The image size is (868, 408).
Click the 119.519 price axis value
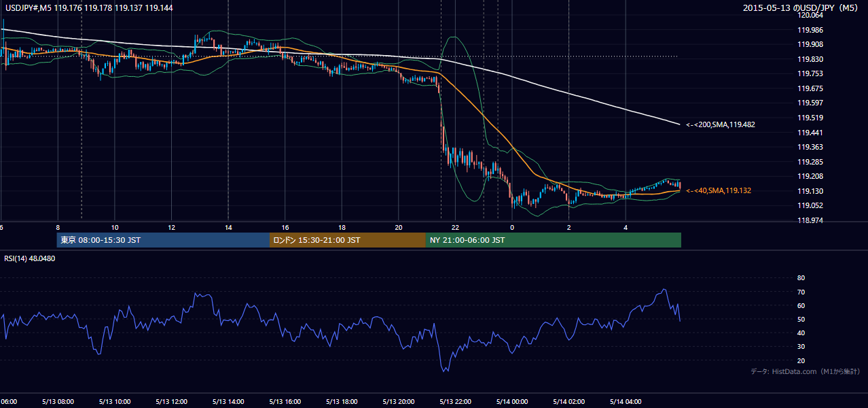pos(810,118)
